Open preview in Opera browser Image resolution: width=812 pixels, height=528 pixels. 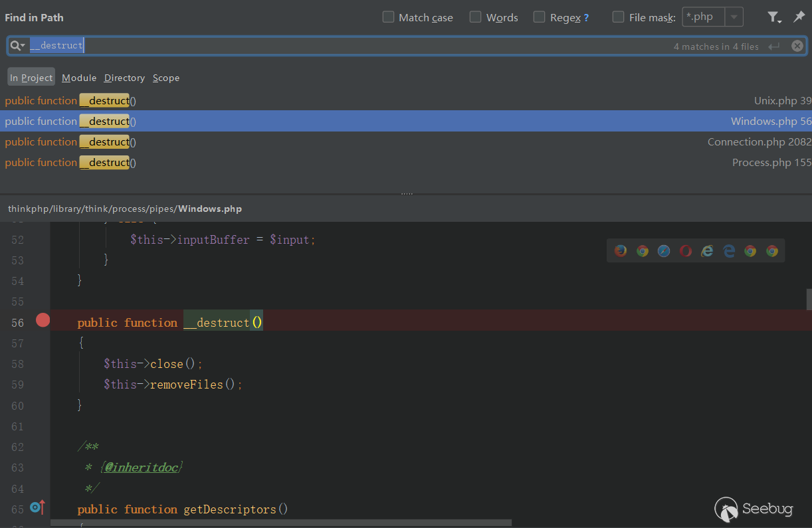click(x=686, y=250)
